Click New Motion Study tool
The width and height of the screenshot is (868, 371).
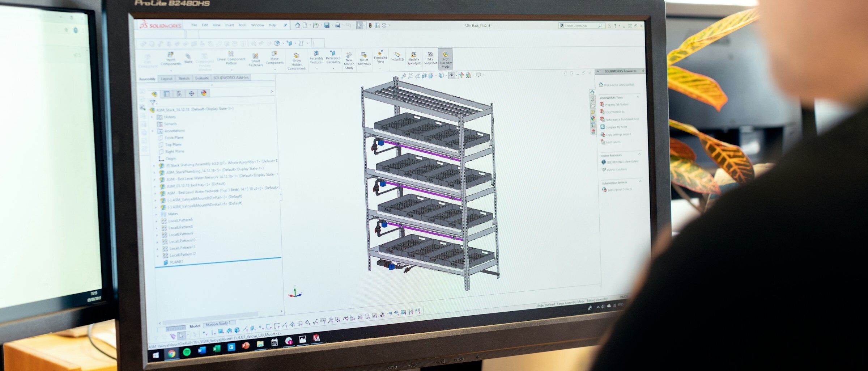tap(349, 61)
